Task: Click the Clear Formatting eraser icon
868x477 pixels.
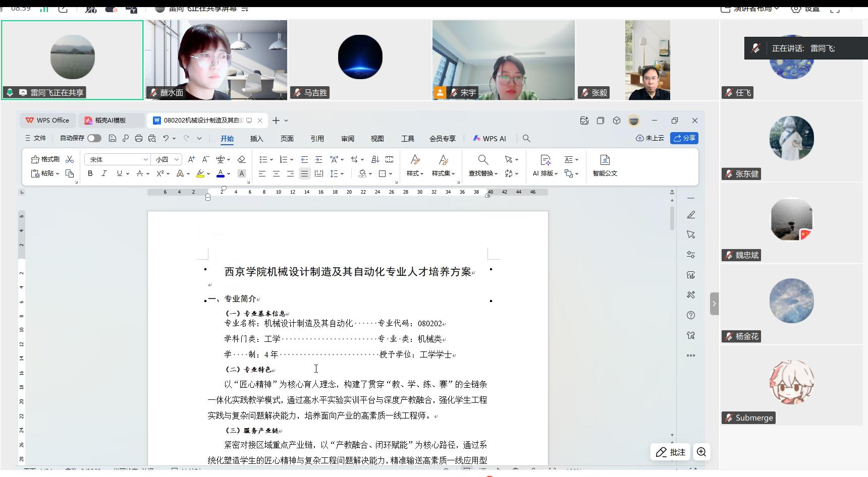Action: point(241,159)
